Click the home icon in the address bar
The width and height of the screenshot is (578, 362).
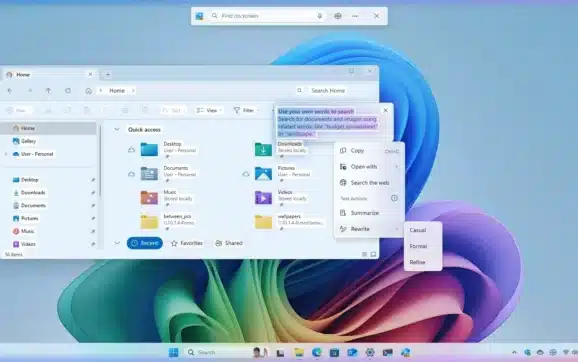[88, 91]
